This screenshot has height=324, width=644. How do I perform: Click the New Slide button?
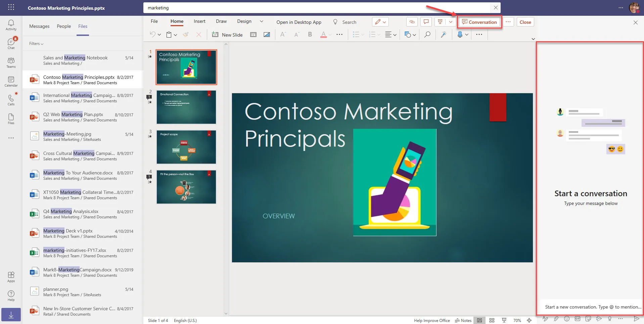(x=227, y=35)
